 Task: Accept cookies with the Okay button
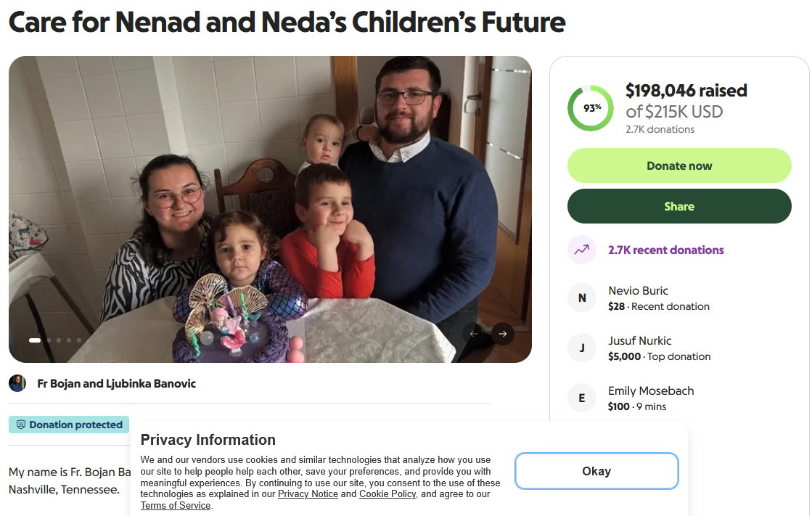coord(596,471)
